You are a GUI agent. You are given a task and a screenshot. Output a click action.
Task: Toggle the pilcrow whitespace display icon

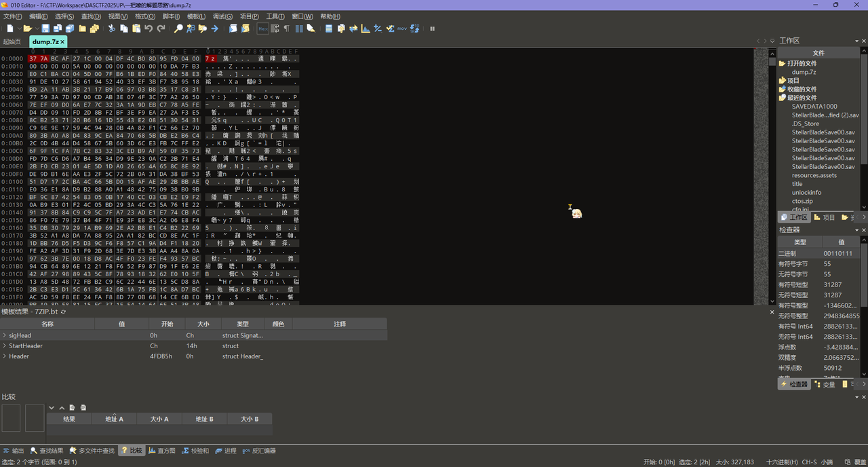(x=286, y=29)
